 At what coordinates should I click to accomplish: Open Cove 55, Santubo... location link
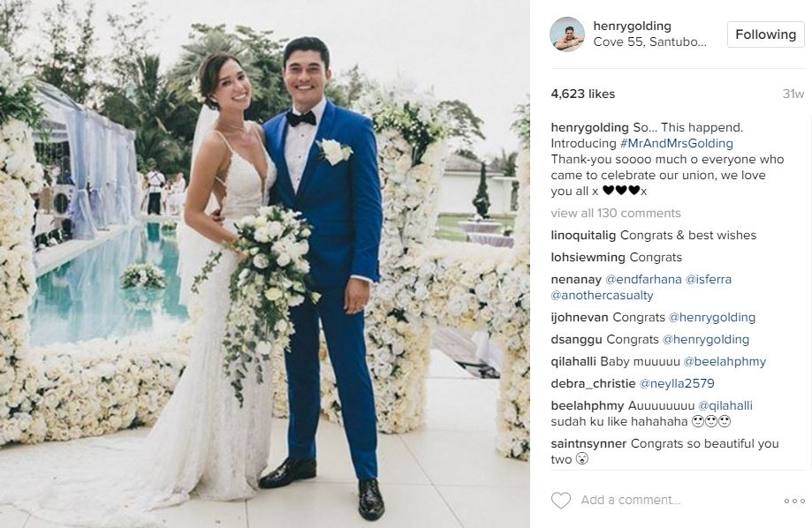tap(649, 41)
